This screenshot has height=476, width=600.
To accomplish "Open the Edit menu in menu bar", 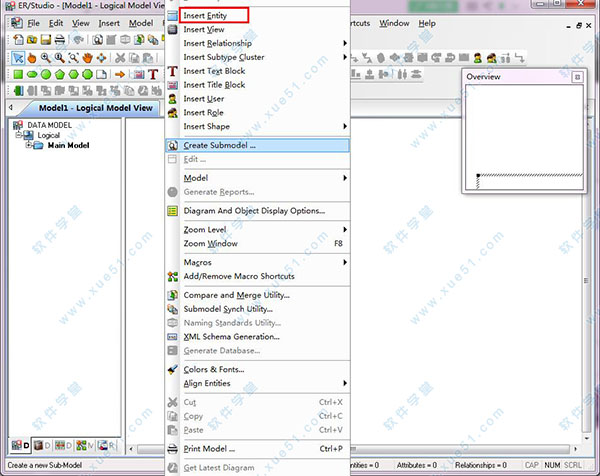I will pos(56,23).
